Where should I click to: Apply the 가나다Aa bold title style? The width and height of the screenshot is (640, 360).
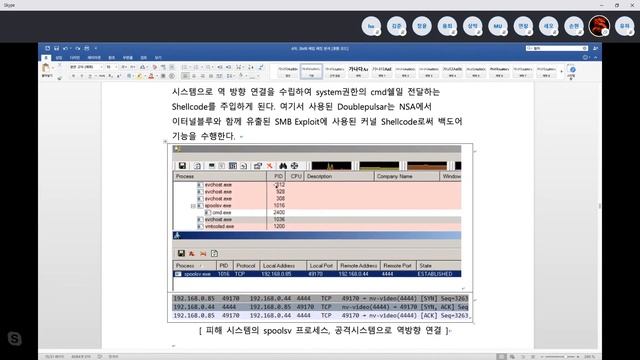coord(358,71)
